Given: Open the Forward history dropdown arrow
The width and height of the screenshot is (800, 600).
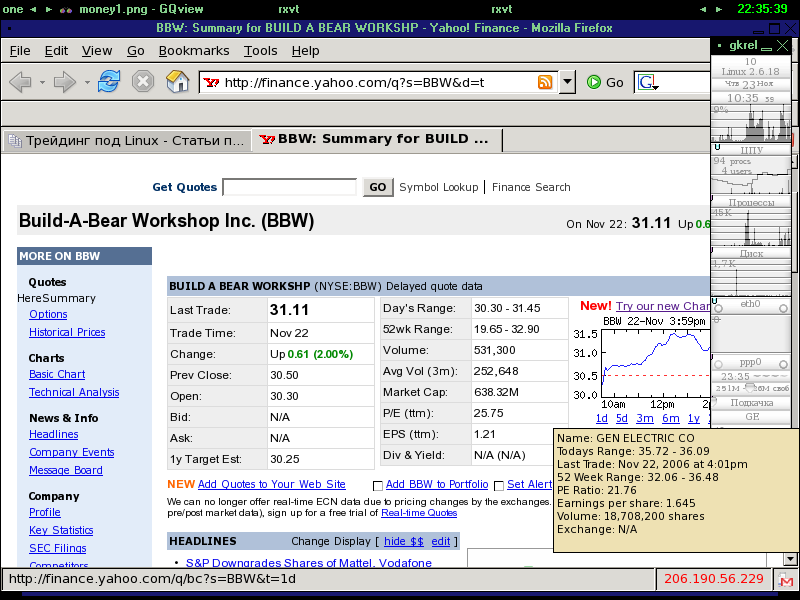Looking at the screenshot, I should point(87,82).
